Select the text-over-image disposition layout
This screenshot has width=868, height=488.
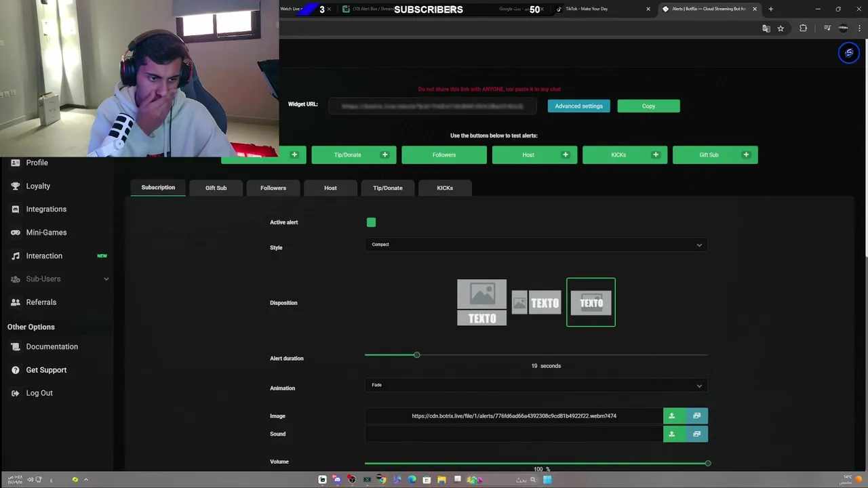591,302
